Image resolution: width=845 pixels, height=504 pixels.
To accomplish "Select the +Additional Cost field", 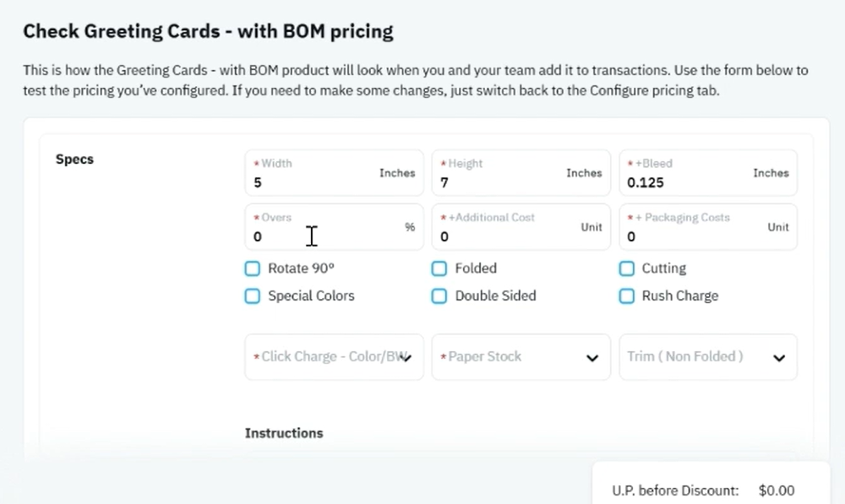I will coord(521,227).
